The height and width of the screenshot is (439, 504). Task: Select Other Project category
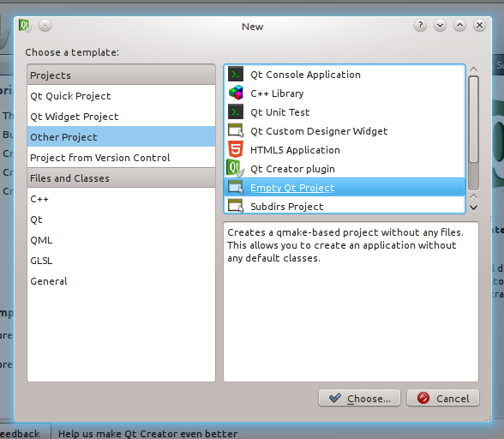[x=121, y=137]
